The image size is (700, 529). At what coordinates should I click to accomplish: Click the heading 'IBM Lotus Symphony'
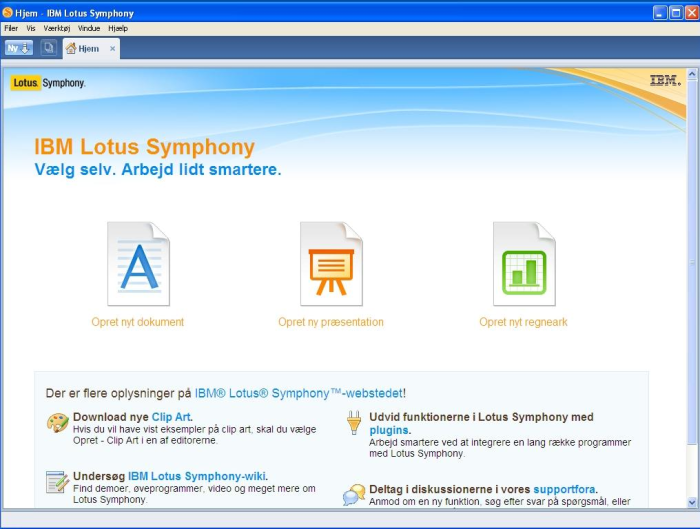pyautogui.click(x=145, y=147)
